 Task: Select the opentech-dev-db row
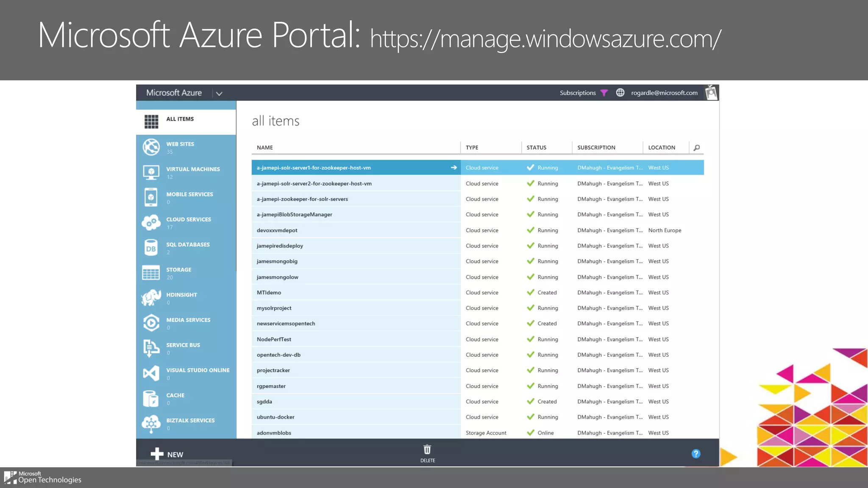[x=478, y=355]
